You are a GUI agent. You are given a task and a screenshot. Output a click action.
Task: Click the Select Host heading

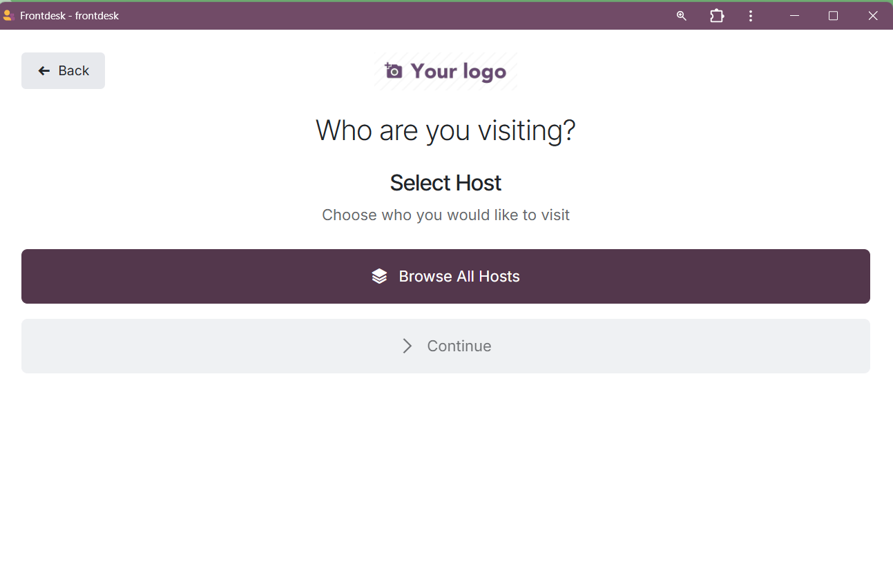[x=445, y=183]
